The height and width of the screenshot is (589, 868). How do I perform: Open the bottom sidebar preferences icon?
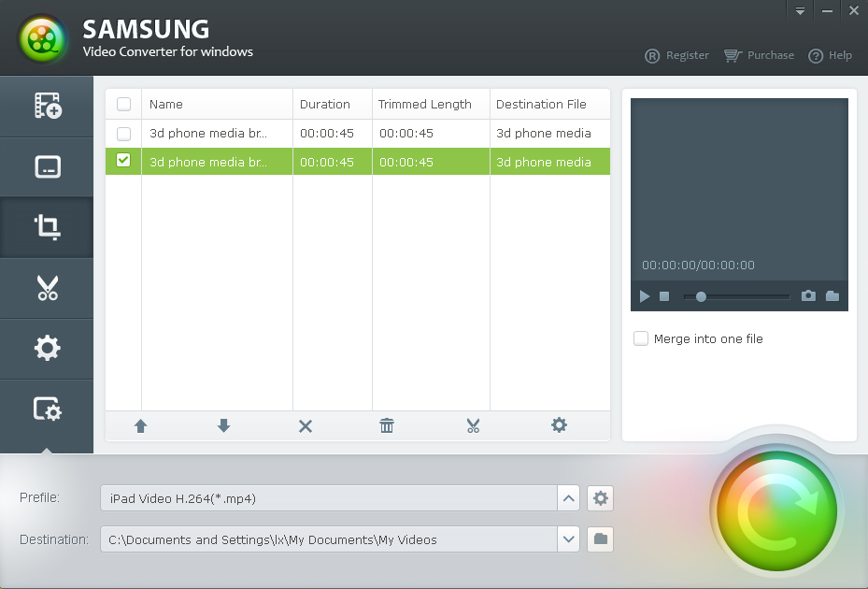click(x=48, y=409)
